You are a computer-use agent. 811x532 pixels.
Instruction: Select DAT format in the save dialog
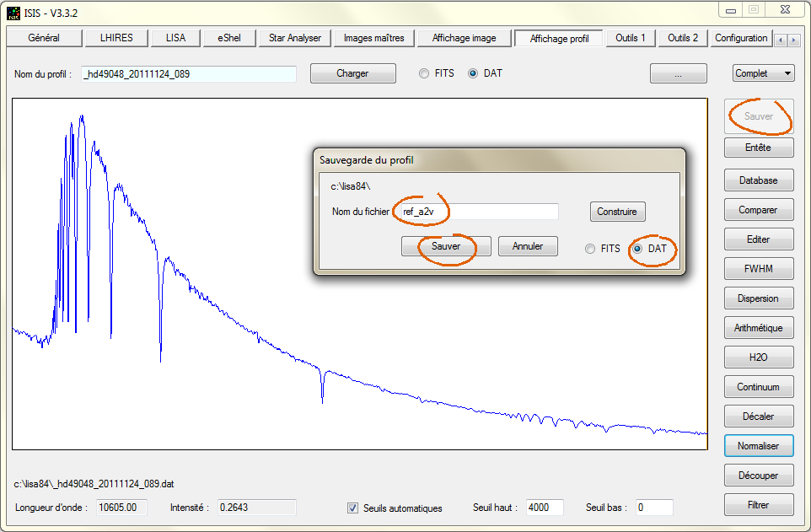[639, 249]
